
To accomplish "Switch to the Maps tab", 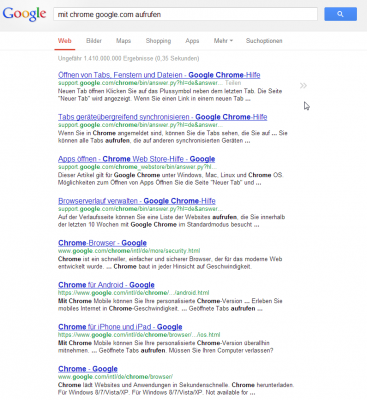I will click(x=123, y=41).
